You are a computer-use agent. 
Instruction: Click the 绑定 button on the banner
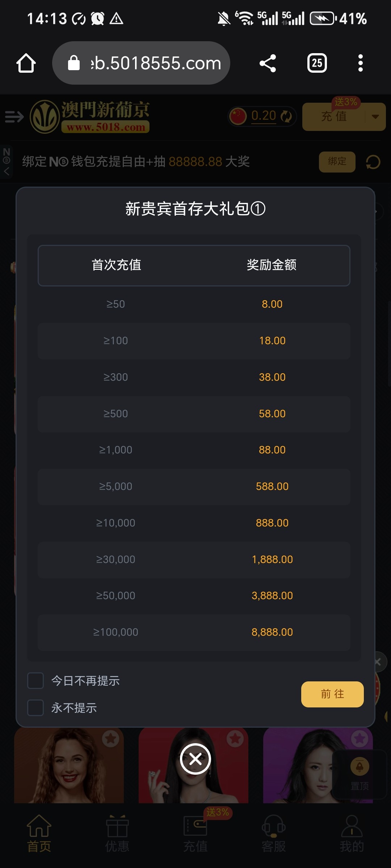coord(337,162)
